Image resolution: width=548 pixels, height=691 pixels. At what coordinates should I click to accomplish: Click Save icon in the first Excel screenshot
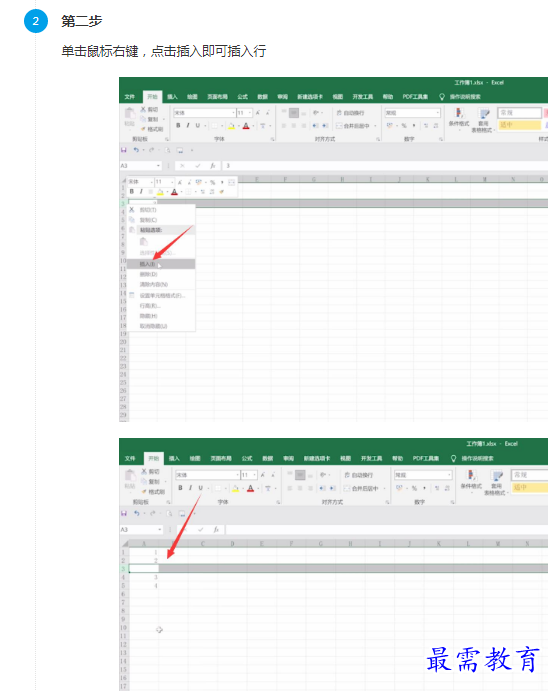click(x=124, y=150)
